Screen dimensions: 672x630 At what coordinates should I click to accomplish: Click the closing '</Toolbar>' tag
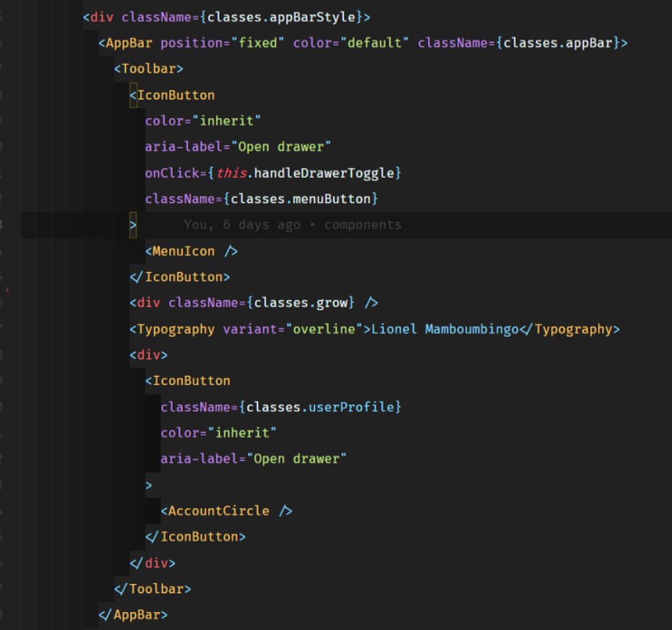pos(153,589)
